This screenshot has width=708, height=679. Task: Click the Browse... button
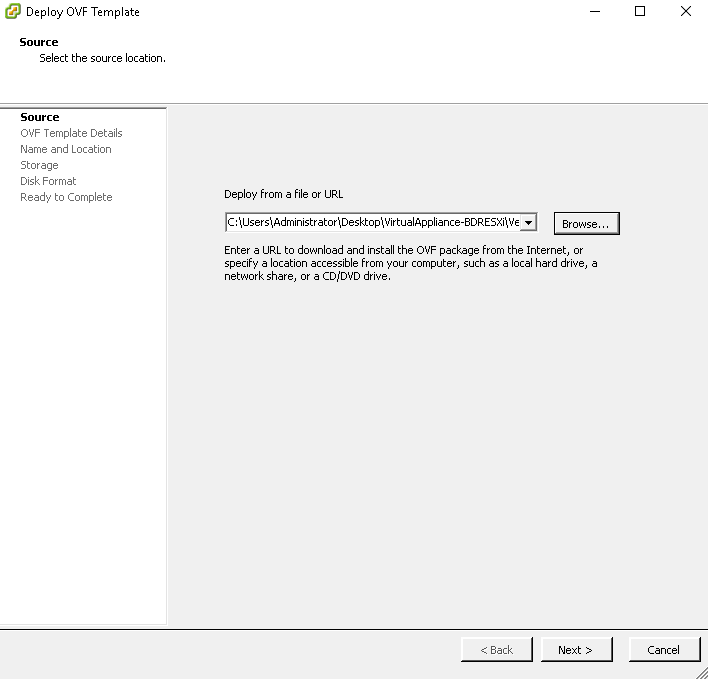587,223
